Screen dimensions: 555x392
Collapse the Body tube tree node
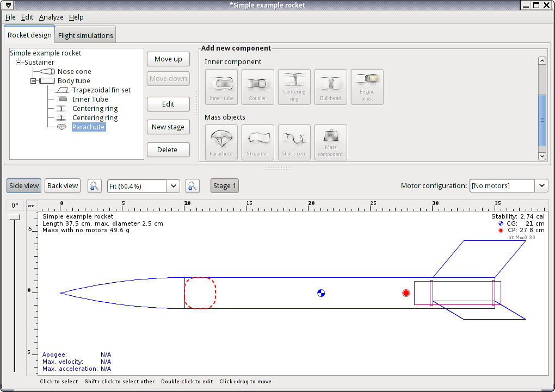pyautogui.click(x=33, y=81)
